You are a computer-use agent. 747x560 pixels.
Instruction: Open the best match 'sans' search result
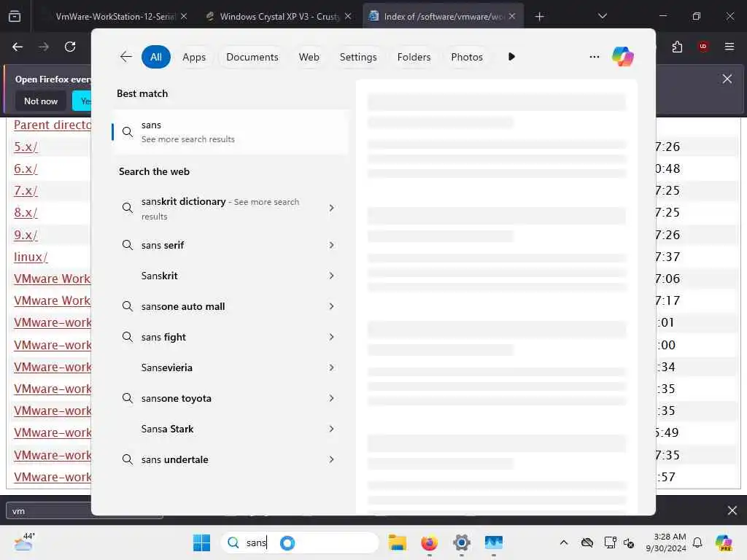230,132
